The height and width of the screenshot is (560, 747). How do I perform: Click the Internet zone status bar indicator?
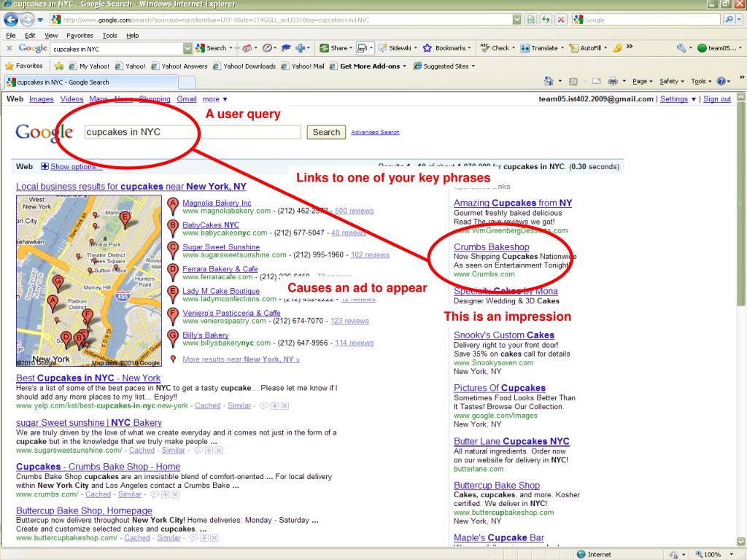point(594,554)
